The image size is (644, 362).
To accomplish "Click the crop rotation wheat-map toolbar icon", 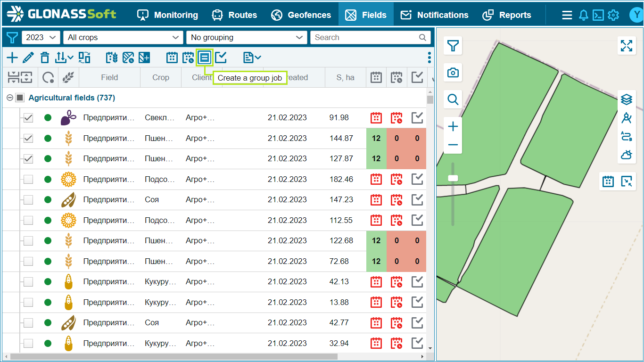I will coord(111,58).
